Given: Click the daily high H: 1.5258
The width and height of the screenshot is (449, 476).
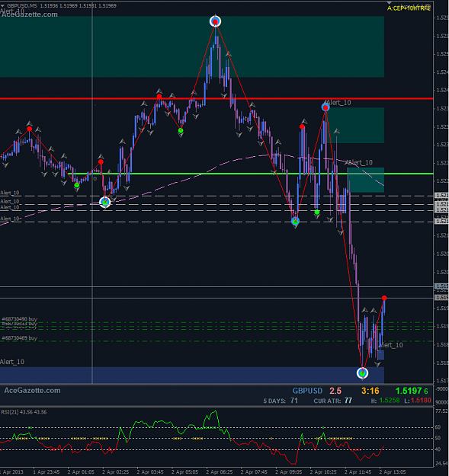Looking at the screenshot, I should [385, 401].
